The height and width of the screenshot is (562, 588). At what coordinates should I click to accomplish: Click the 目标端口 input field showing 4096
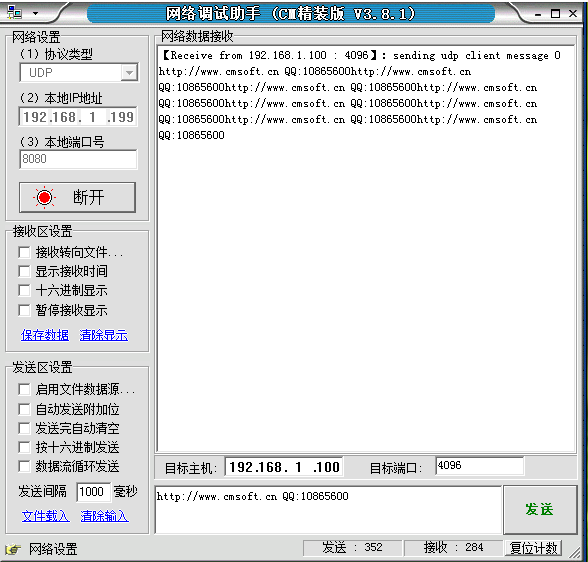(480, 466)
